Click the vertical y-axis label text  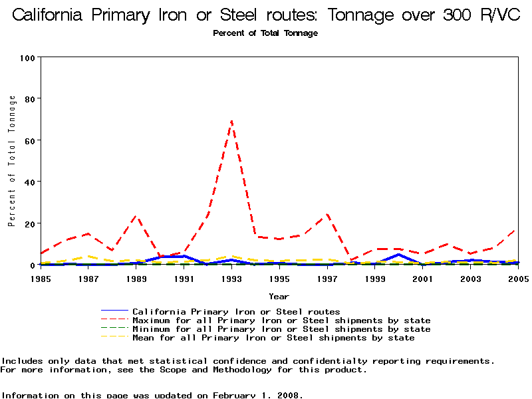point(12,161)
